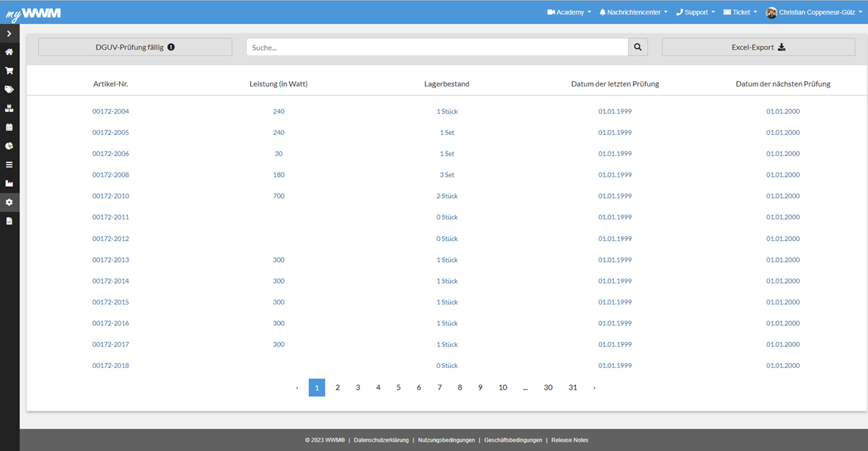Open the Christian Coppeneur-Gülz user menu
Image resolution: width=868 pixels, height=451 pixels.
click(x=815, y=12)
